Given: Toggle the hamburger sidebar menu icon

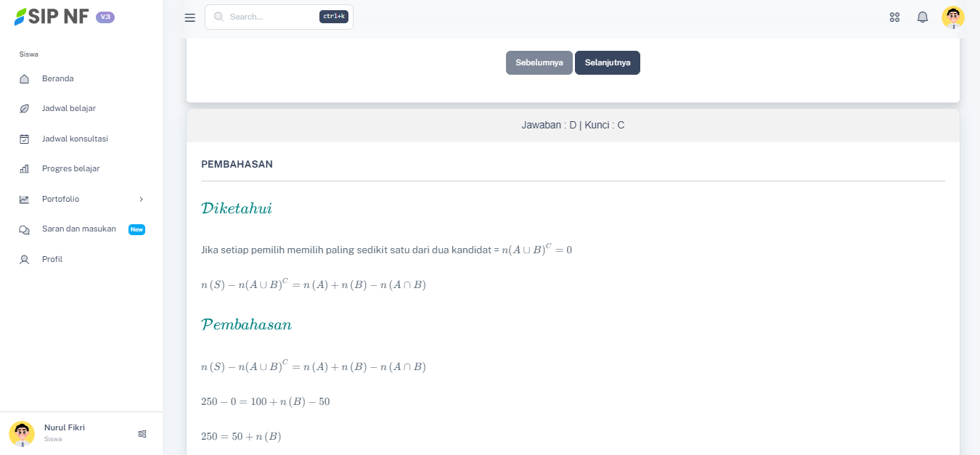Looking at the screenshot, I should click(x=190, y=17).
